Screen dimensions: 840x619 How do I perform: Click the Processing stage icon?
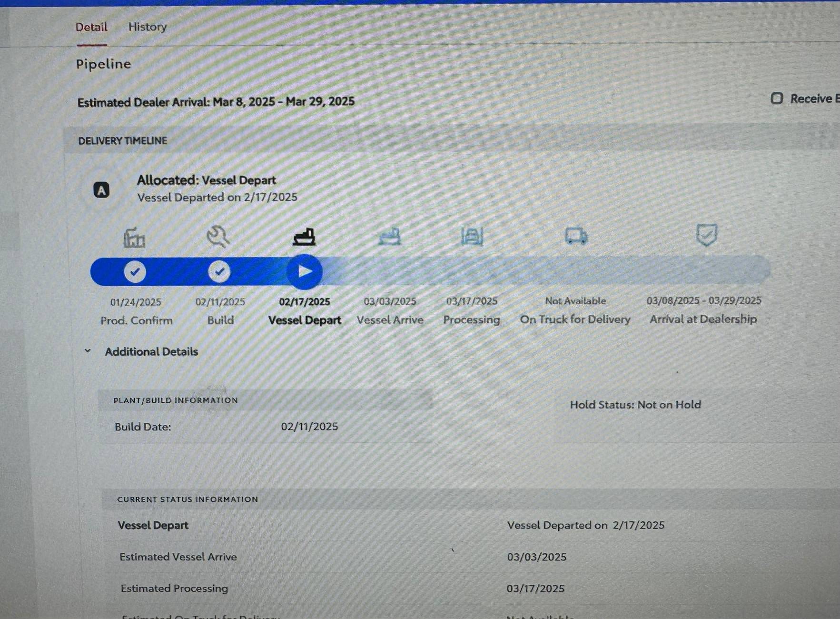[x=472, y=236]
